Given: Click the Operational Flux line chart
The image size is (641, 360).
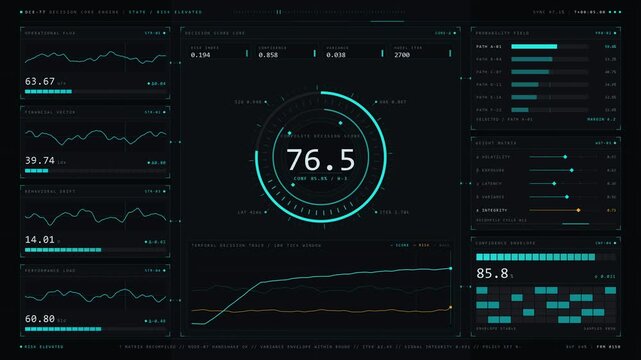Looking at the screenshot, I should [96, 58].
